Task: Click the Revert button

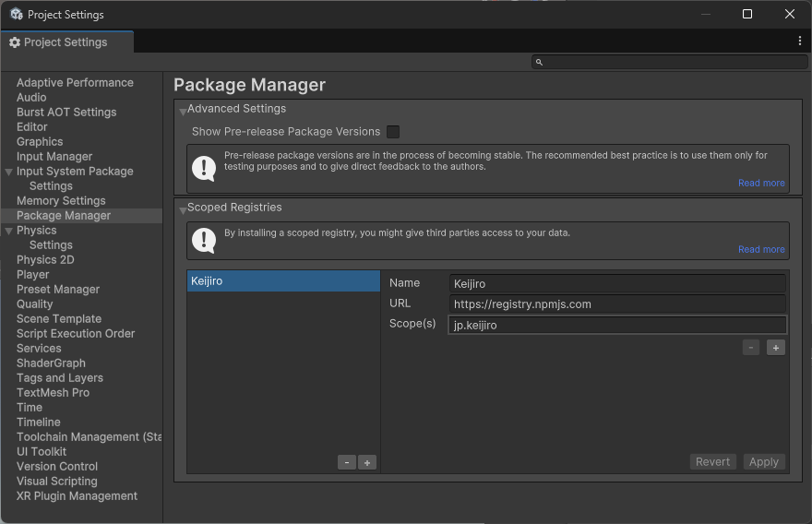Action: coord(712,462)
